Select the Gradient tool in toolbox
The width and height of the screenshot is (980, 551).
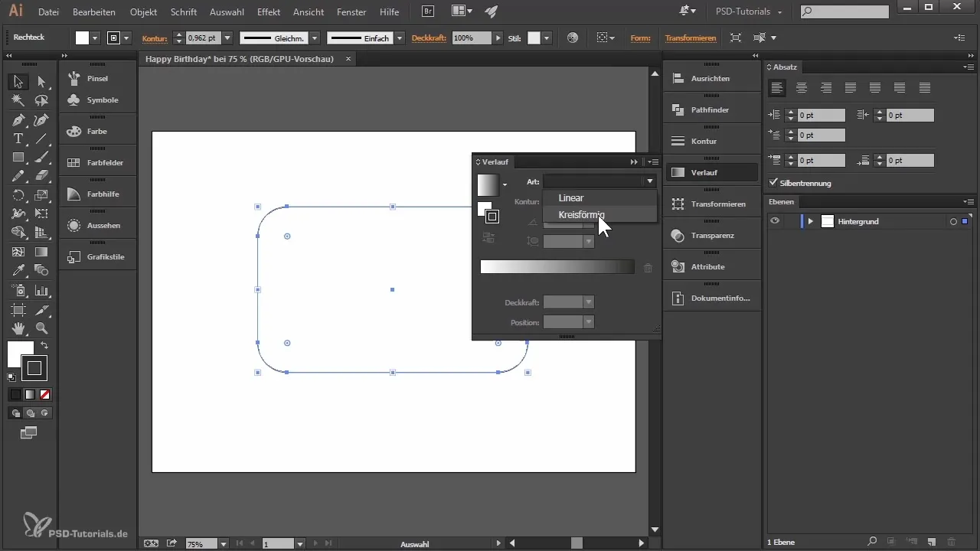click(x=41, y=252)
